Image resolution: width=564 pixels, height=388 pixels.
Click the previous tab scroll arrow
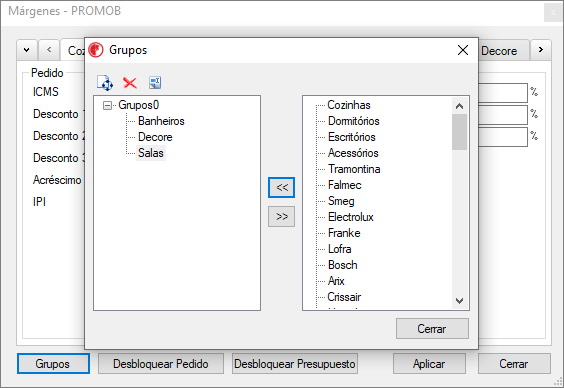coord(49,50)
